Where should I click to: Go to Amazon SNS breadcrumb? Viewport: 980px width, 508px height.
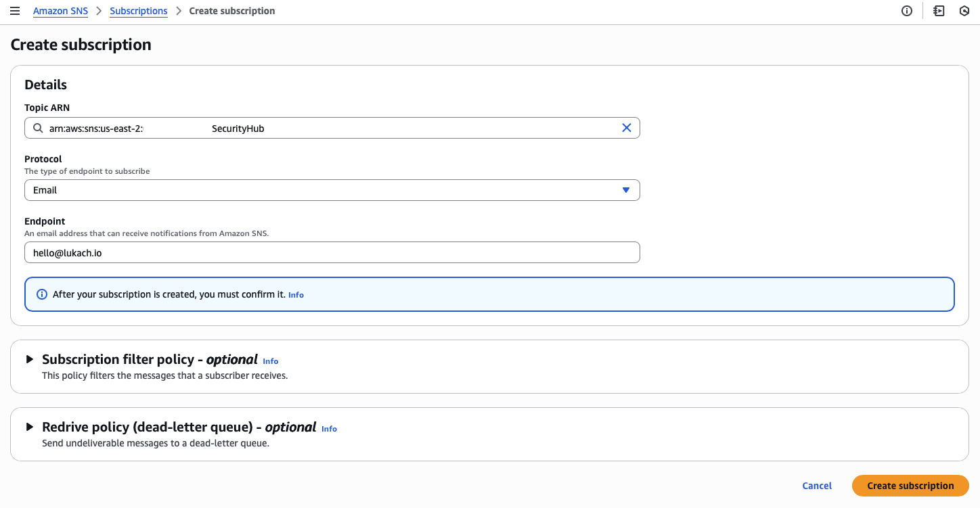60,11
